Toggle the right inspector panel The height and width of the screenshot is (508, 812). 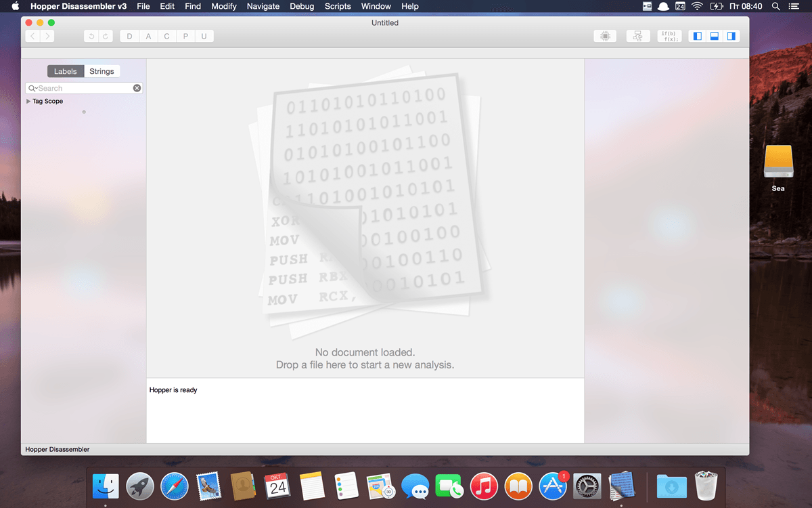(x=731, y=36)
